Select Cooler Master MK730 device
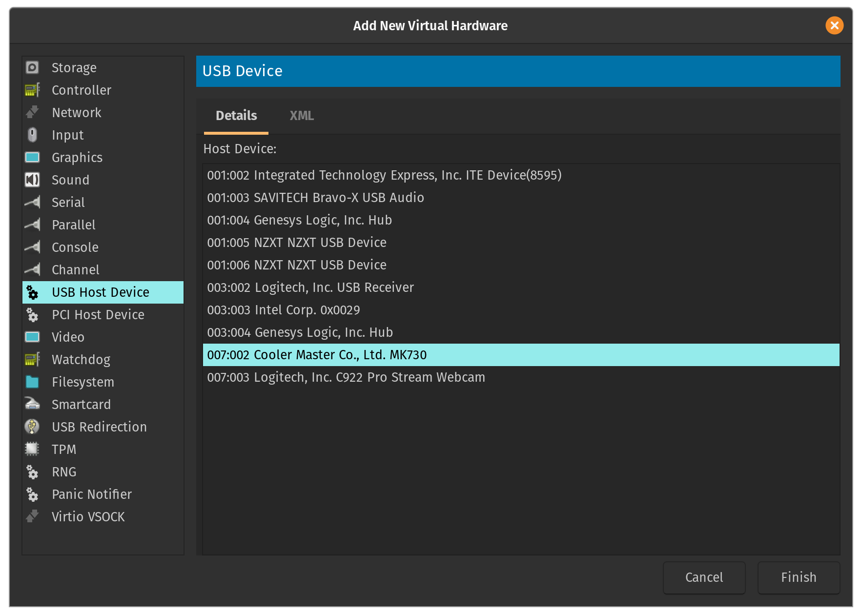The image size is (862, 616). click(x=521, y=355)
